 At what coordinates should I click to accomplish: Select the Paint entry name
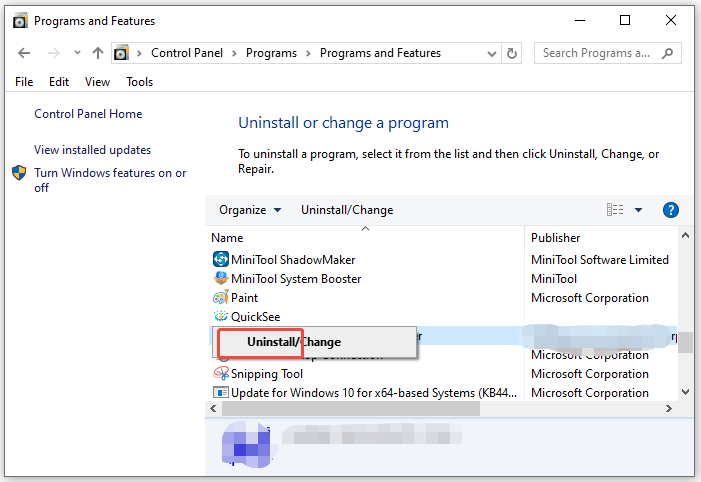pyautogui.click(x=244, y=298)
